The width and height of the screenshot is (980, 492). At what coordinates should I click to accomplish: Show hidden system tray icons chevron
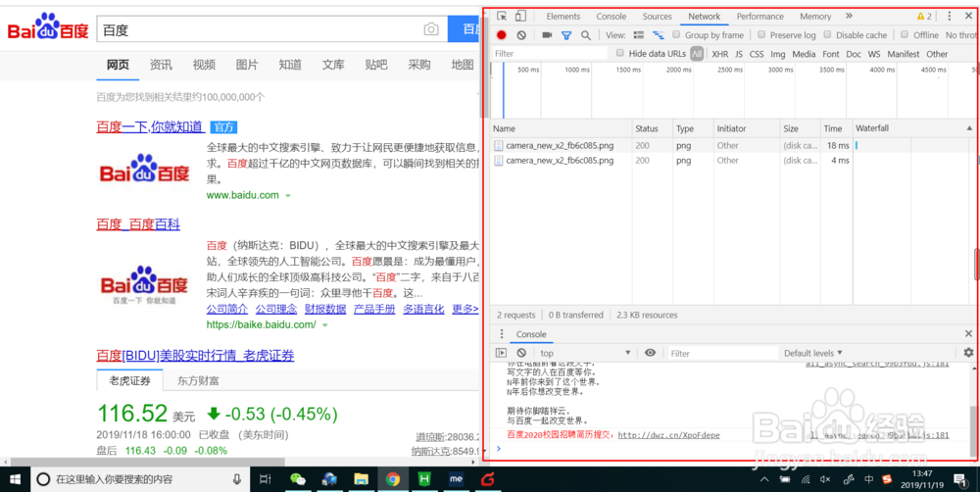point(764,479)
